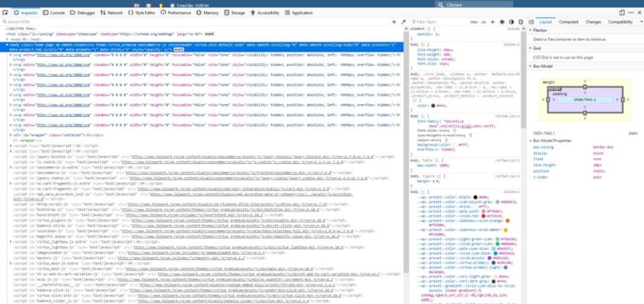
Task: Expand the head element node
Action: (7, 39)
